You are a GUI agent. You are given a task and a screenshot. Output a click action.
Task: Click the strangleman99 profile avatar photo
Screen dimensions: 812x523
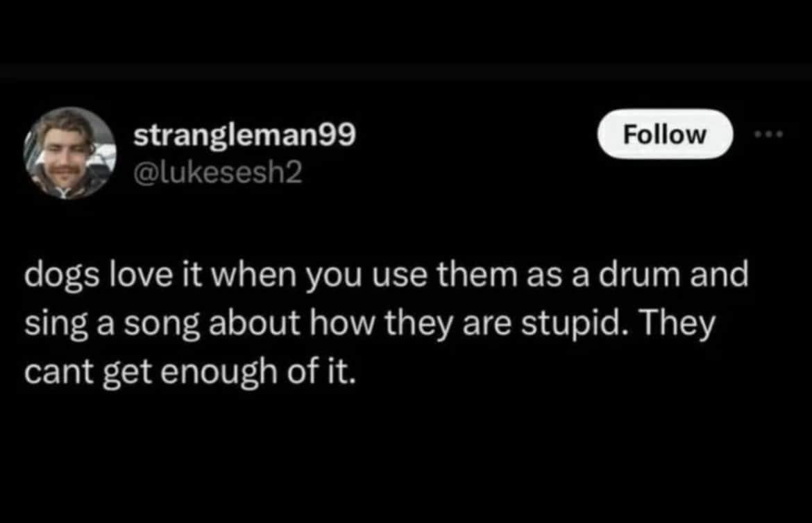coord(69,153)
